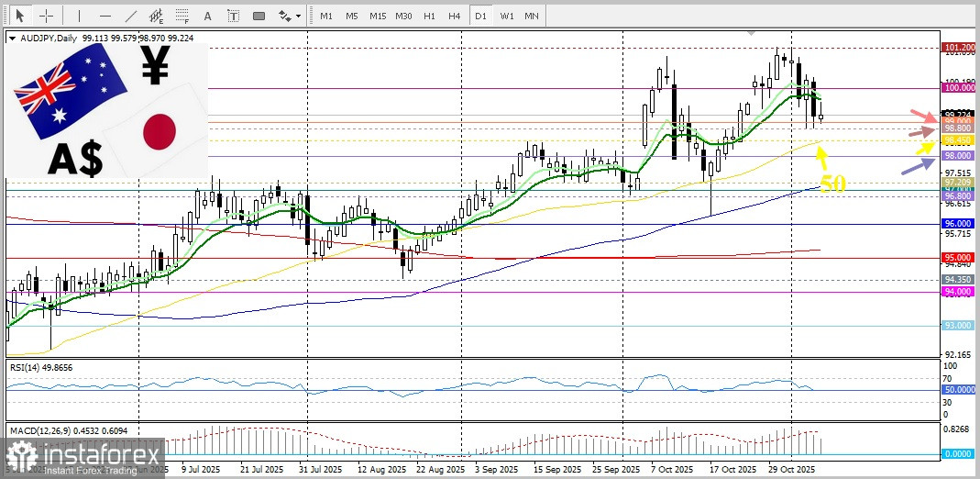
Task: Select the MN monthly timeframe
Action: 532,16
